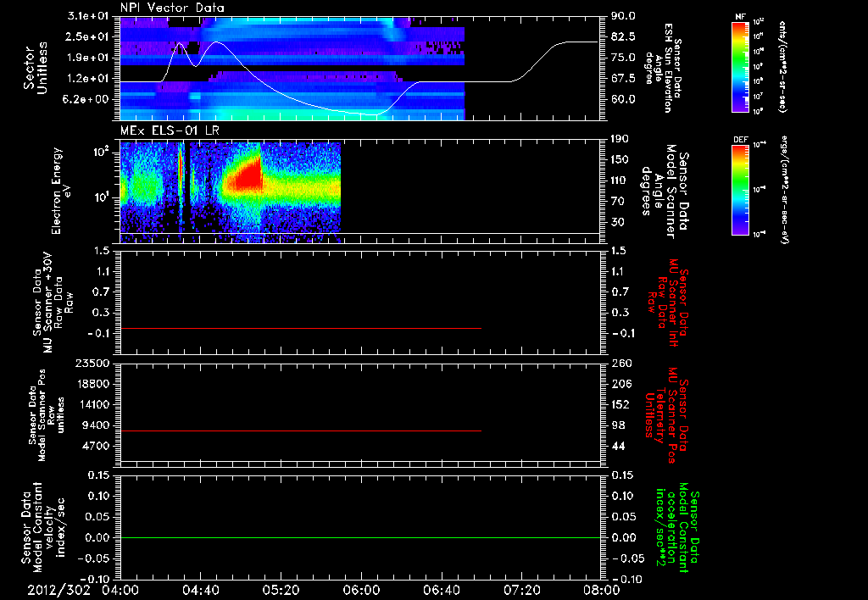The height and width of the screenshot is (600, 868).
Task: Click the "190" scanner angle tick label
Action: click(620, 139)
